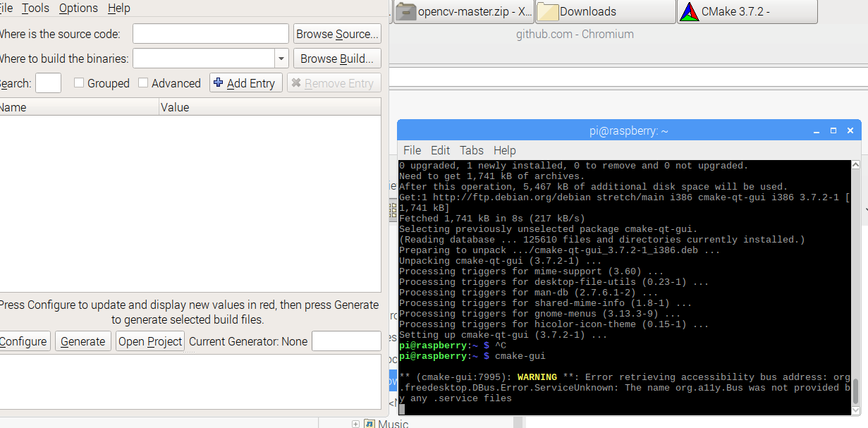Enable the Grouped checkbox
The height and width of the screenshot is (428, 868).
pos(79,83)
